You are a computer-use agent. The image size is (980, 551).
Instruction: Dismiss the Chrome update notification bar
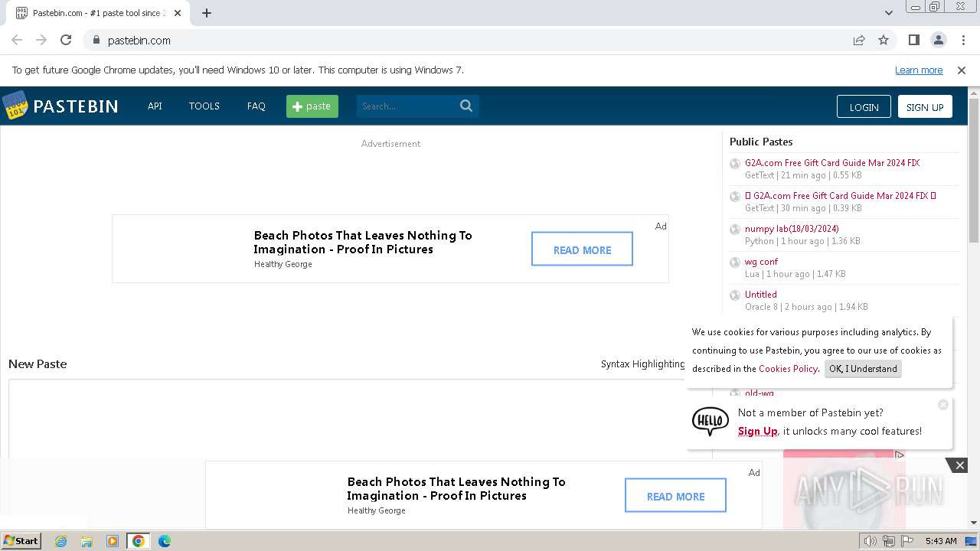962,70
